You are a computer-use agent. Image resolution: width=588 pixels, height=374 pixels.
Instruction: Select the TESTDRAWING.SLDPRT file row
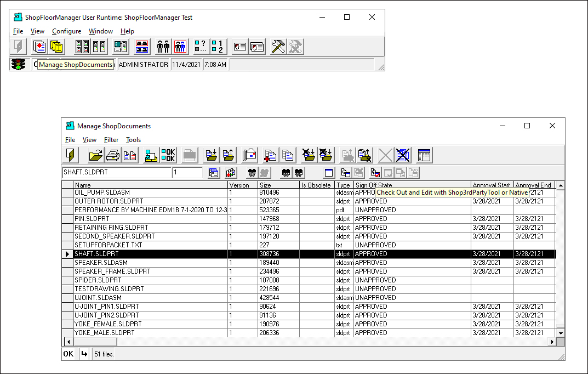[309, 289]
